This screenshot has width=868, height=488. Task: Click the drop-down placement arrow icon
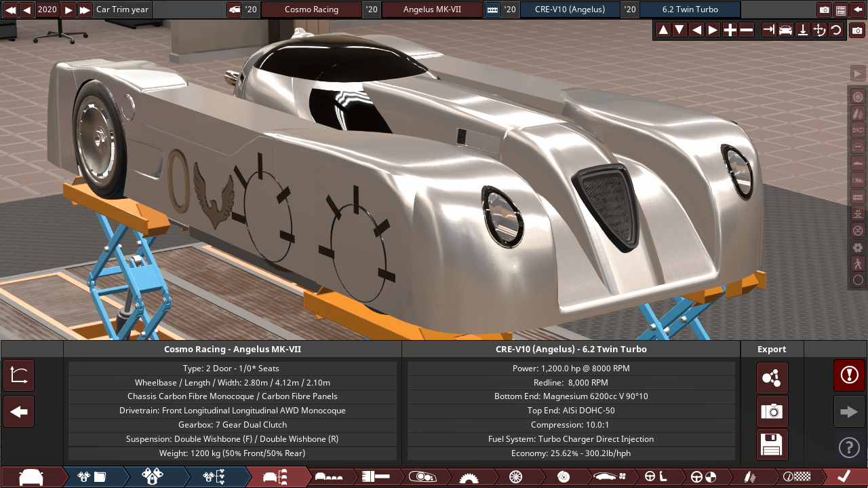click(802, 30)
